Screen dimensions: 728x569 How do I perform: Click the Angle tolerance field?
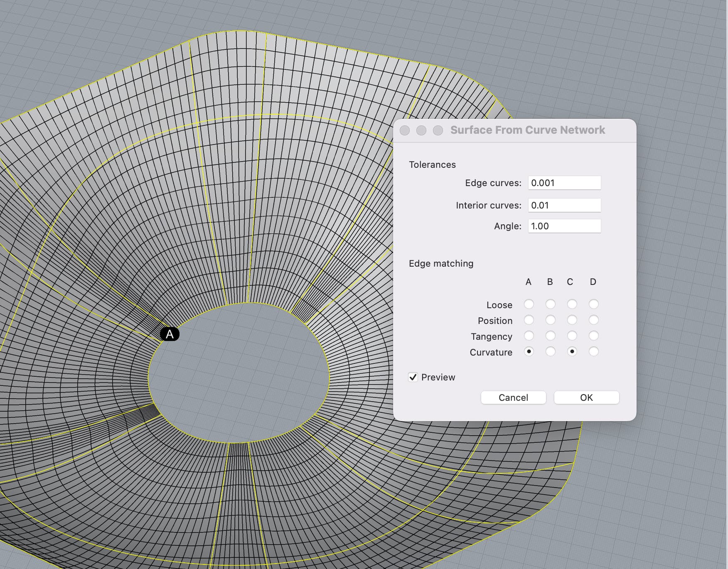(x=564, y=226)
